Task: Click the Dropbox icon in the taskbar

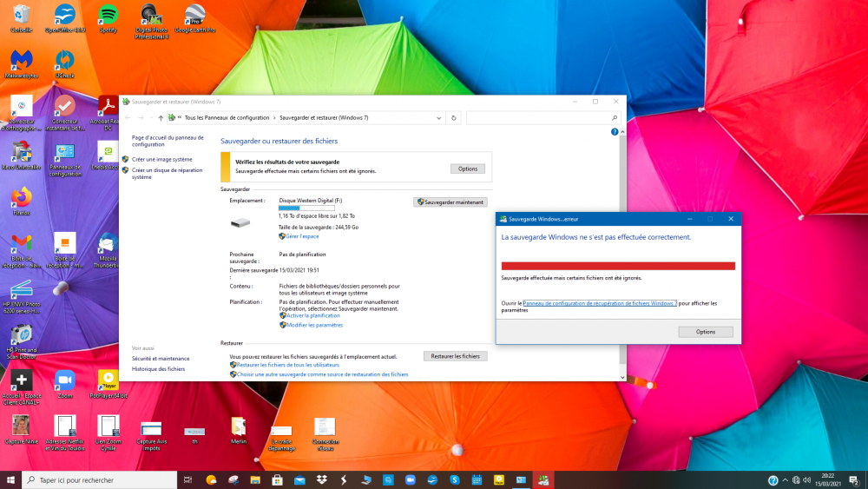Action: coord(322,479)
